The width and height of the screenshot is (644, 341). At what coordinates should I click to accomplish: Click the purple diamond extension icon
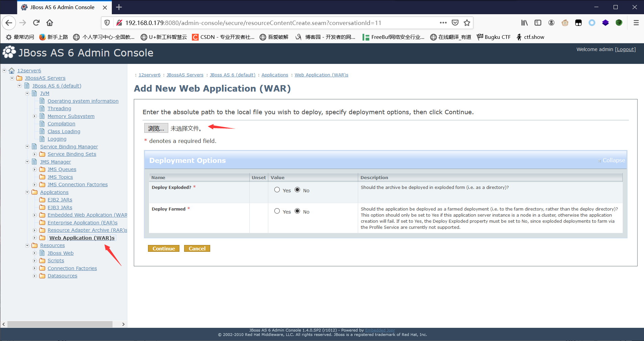point(605,23)
